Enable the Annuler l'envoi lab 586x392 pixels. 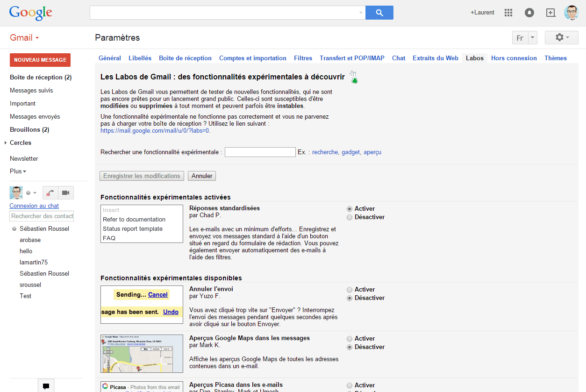click(x=350, y=290)
